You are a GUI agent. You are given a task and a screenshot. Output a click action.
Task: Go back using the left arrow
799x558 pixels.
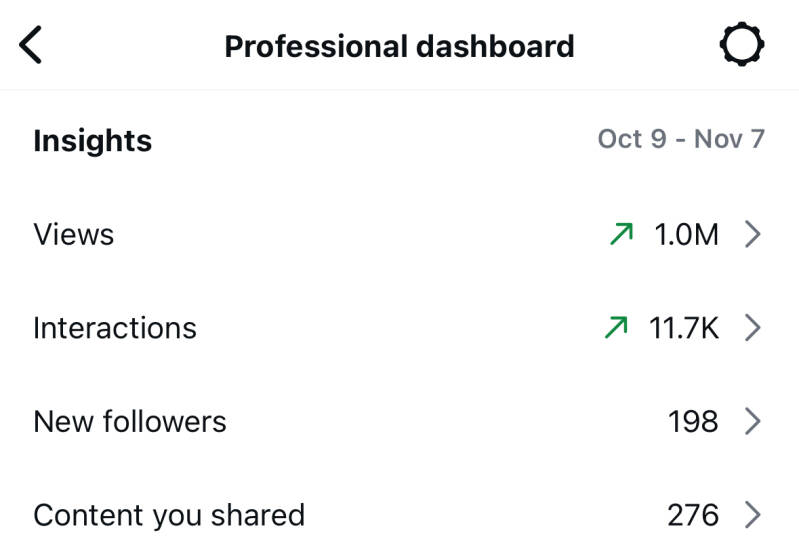[31, 46]
